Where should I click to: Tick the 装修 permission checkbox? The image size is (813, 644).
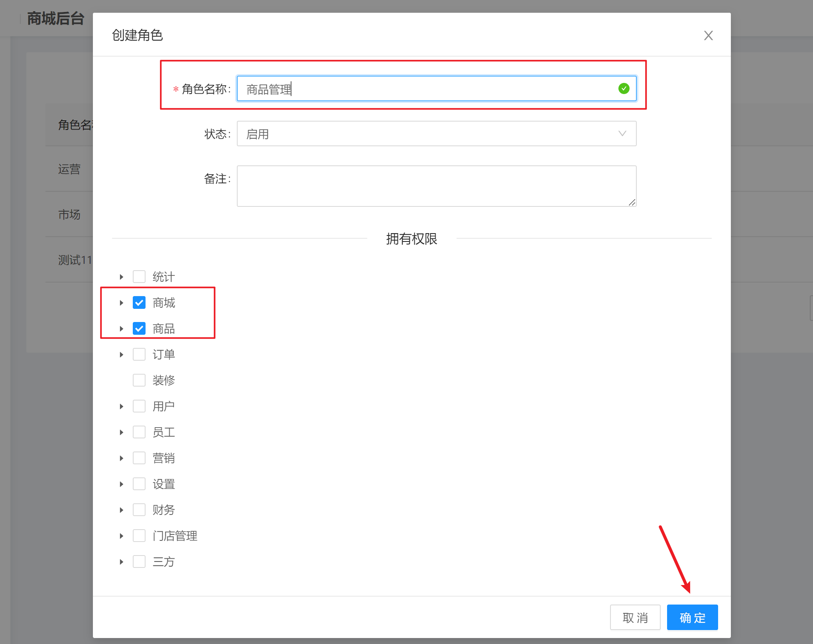[139, 380]
